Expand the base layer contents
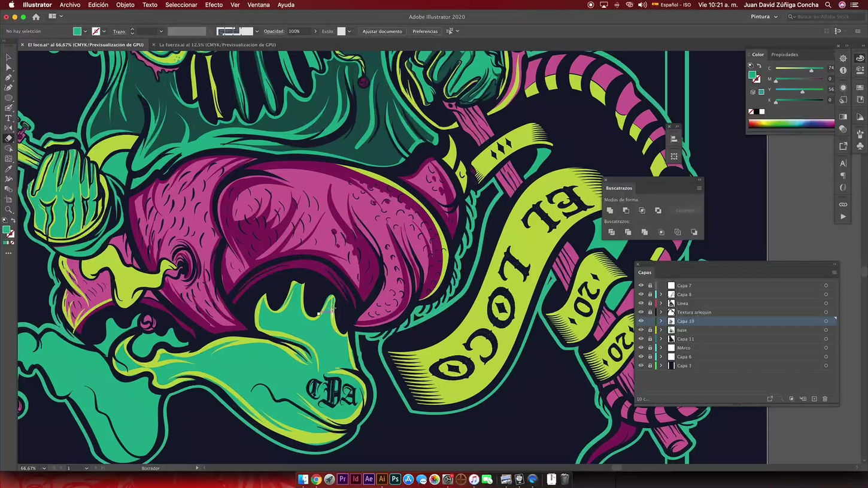The image size is (868, 488). [661, 330]
